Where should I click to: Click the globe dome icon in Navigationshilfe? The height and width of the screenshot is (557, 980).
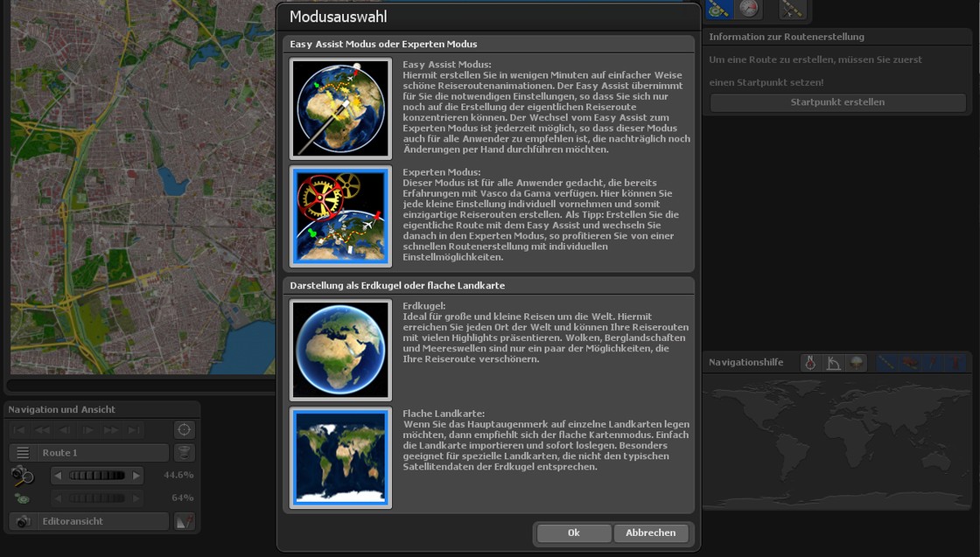click(x=856, y=362)
